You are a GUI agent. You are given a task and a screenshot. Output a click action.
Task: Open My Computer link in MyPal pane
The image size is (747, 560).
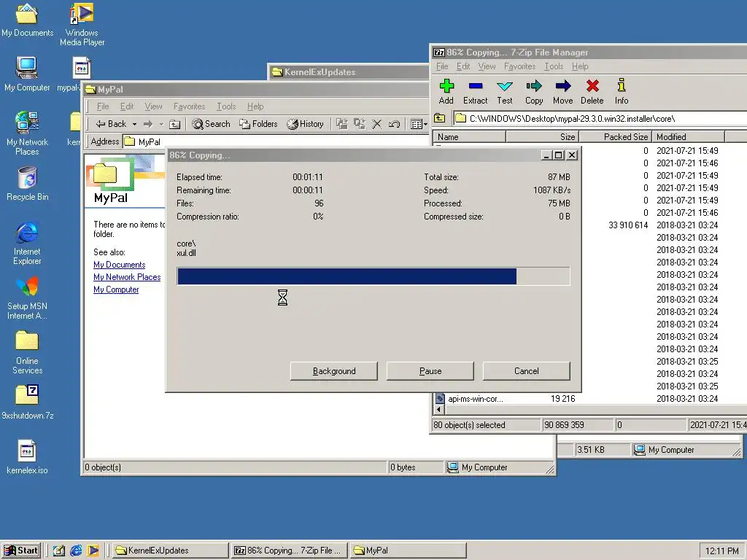[116, 289]
